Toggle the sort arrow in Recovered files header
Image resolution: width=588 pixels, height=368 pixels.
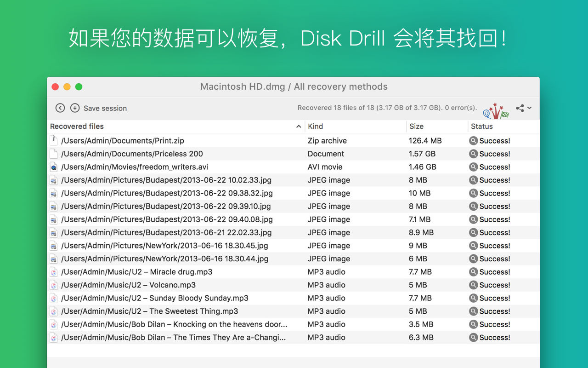[x=299, y=126]
